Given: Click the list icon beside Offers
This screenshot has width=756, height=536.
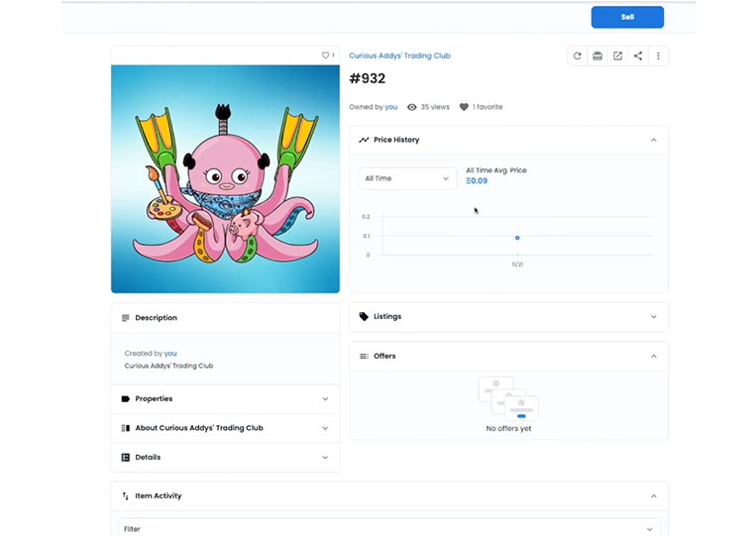Looking at the screenshot, I should [x=364, y=357].
